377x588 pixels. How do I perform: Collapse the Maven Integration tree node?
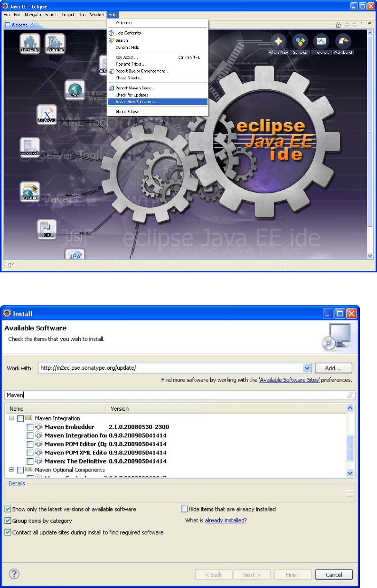(x=11, y=418)
